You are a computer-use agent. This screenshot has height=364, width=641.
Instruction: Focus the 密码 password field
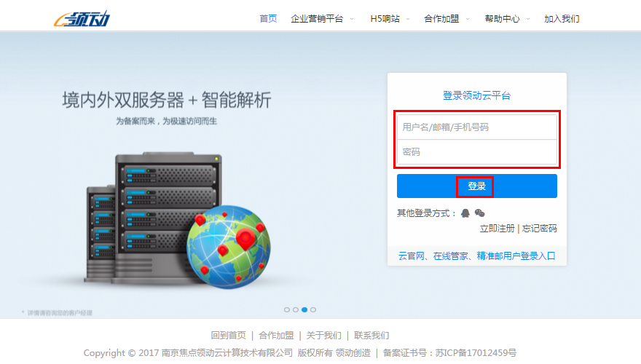click(477, 152)
